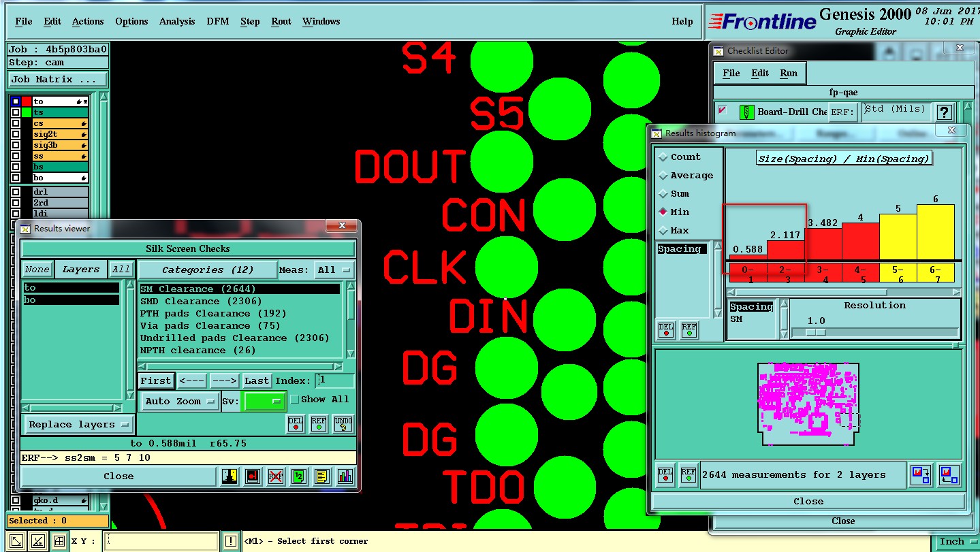Click REF icon in Results viewer
The height and width of the screenshot is (552, 980).
[x=319, y=424]
